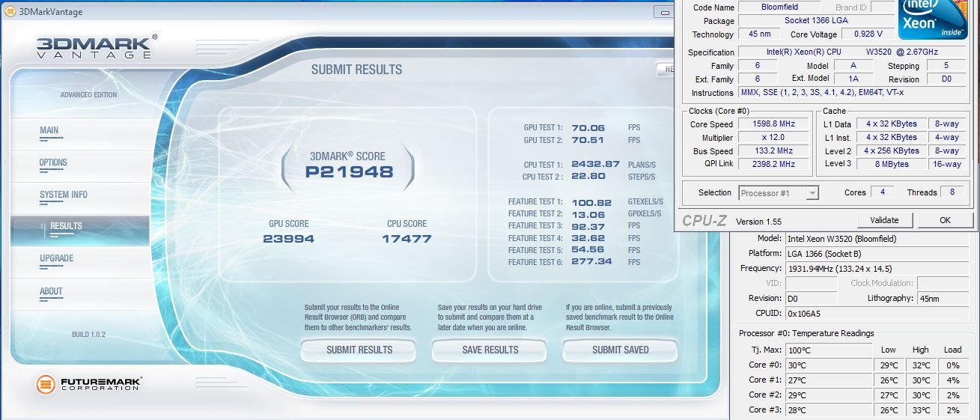Image resolution: width=980 pixels, height=420 pixels.
Task: Click the FEATURE TEST 6 value 277.34
Action: pos(591,262)
